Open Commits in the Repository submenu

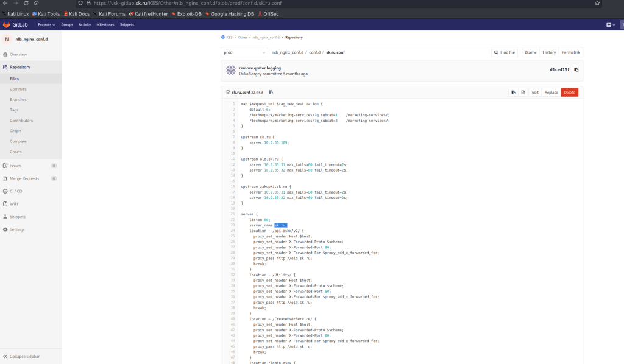coord(18,89)
